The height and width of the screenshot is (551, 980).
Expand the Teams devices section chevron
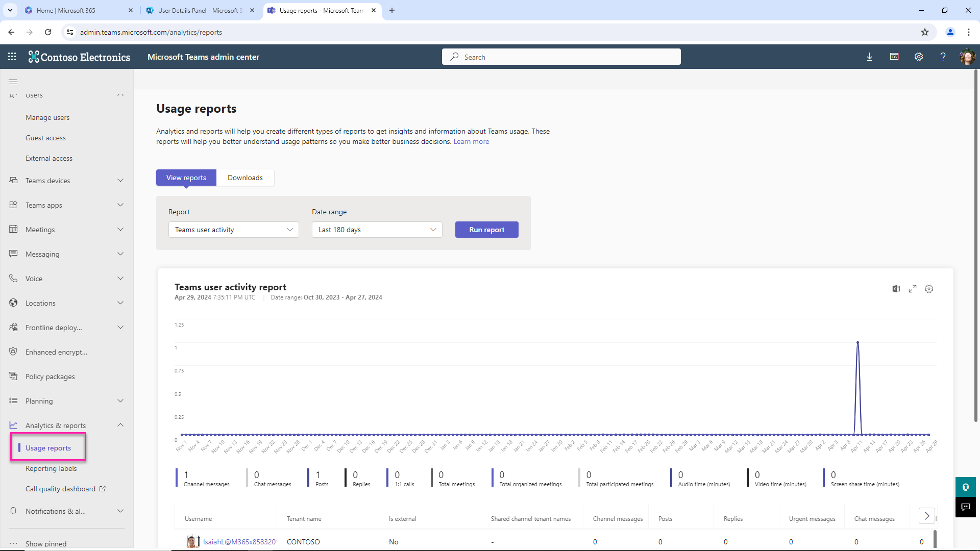pos(120,181)
